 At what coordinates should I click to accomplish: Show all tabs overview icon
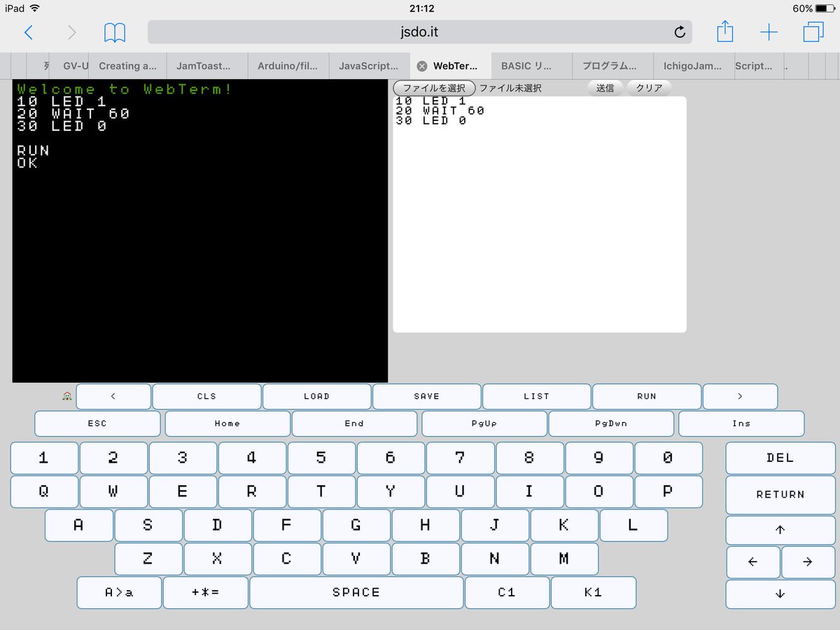[813, 32]
